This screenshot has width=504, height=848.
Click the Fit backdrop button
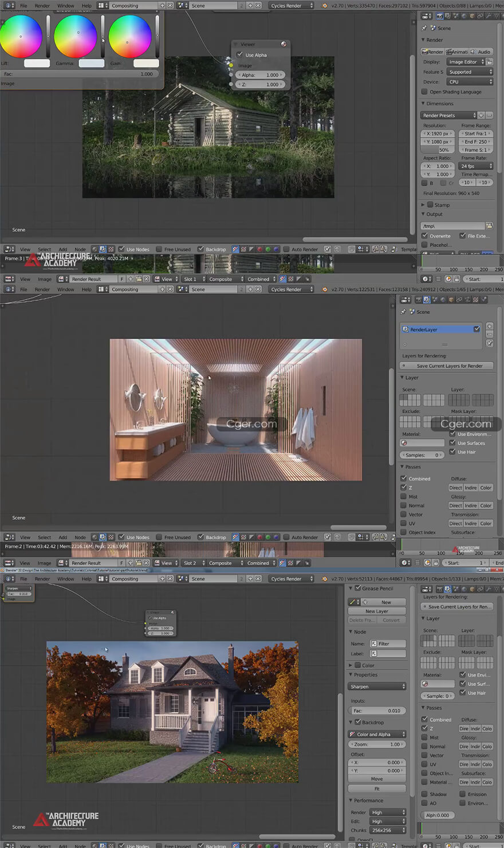(x=377, y=789)
